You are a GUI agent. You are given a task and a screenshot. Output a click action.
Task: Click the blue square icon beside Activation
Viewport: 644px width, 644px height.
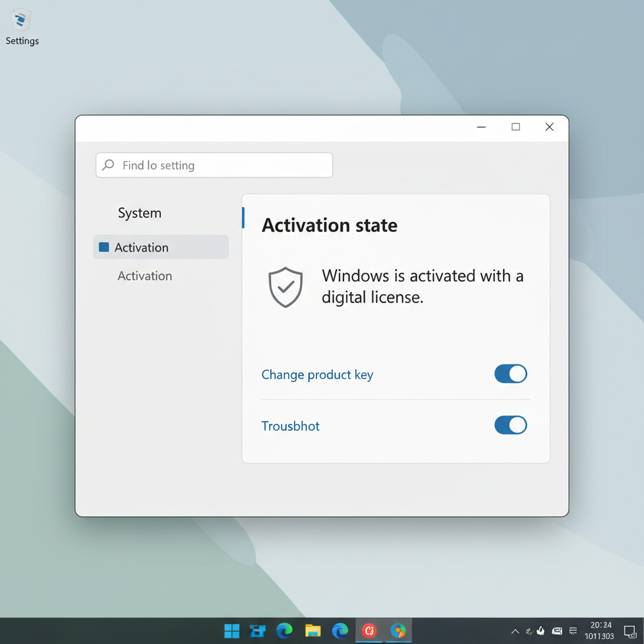(103, 247)
